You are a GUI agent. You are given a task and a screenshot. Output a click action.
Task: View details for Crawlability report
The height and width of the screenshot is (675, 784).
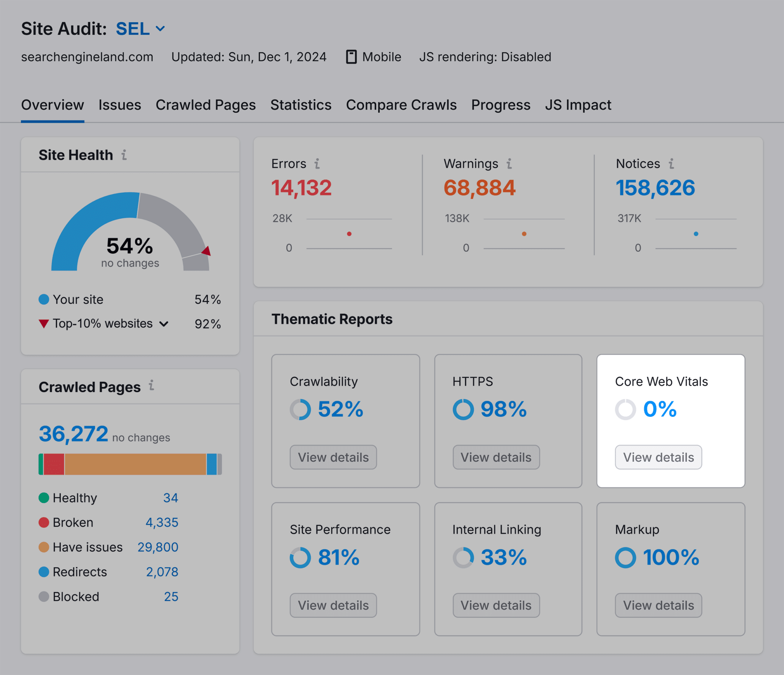tap(333, 457)
